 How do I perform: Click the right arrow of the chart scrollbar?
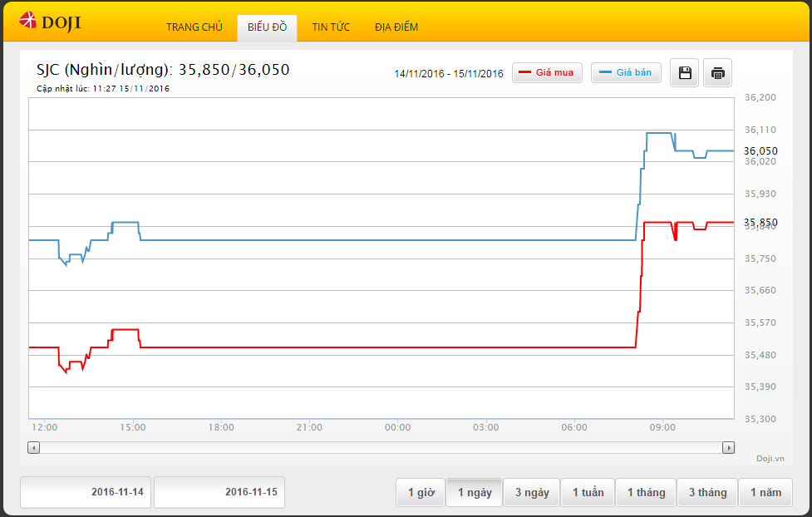pyautogui.click(x=728, y=447)
